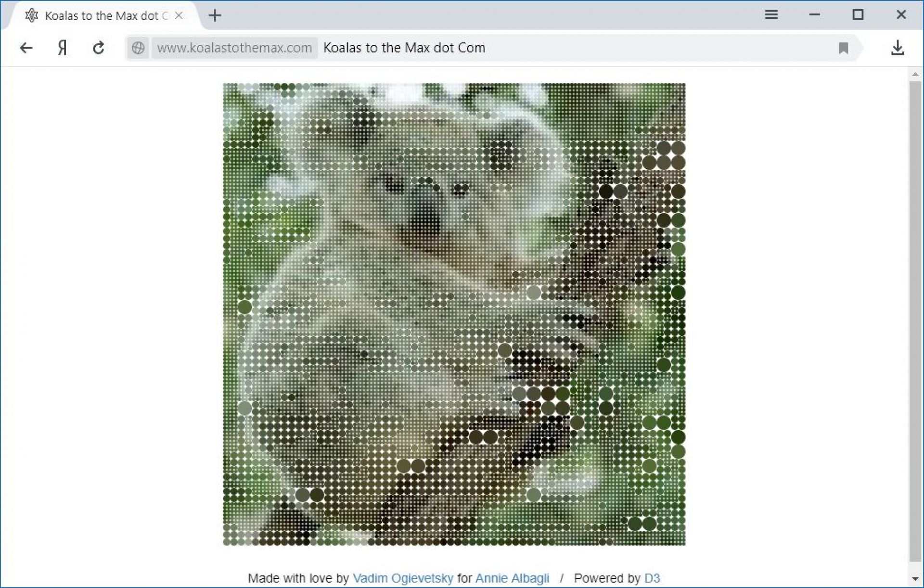Click the www.koalastothemax.com address field
The width and height of the screenshot is (924, 588).
pos(234,48)
